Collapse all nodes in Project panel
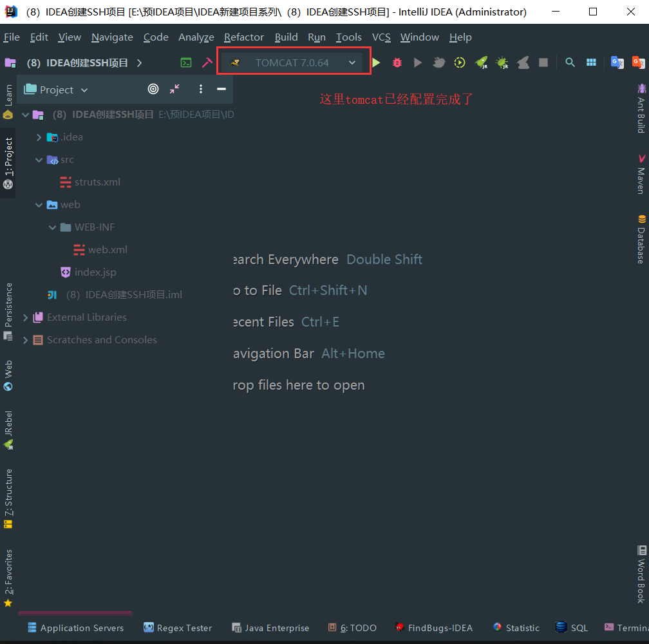This screenshot has width=649, height=644. pyautogui.click(x=174, y=89)
